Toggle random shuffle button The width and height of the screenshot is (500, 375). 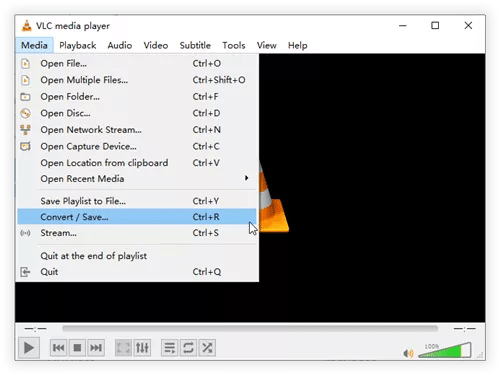tap(207, 348)
